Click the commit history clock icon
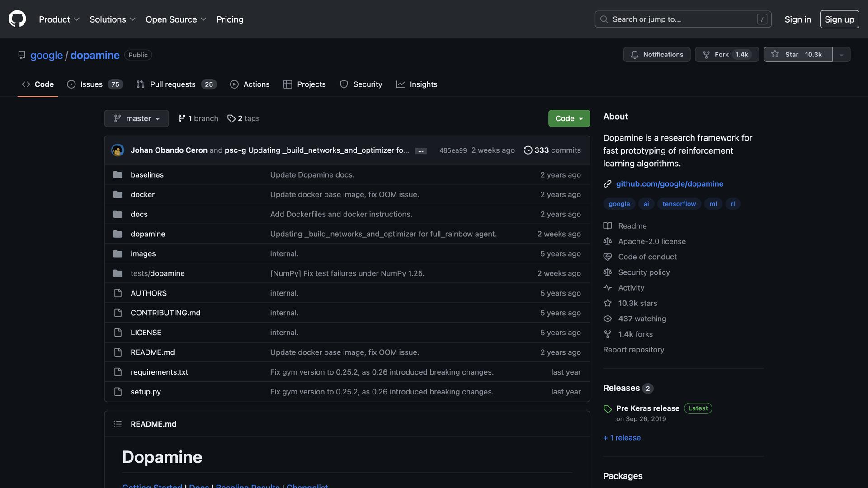Screen dimensions: 868x488 (x=528, y=150)
